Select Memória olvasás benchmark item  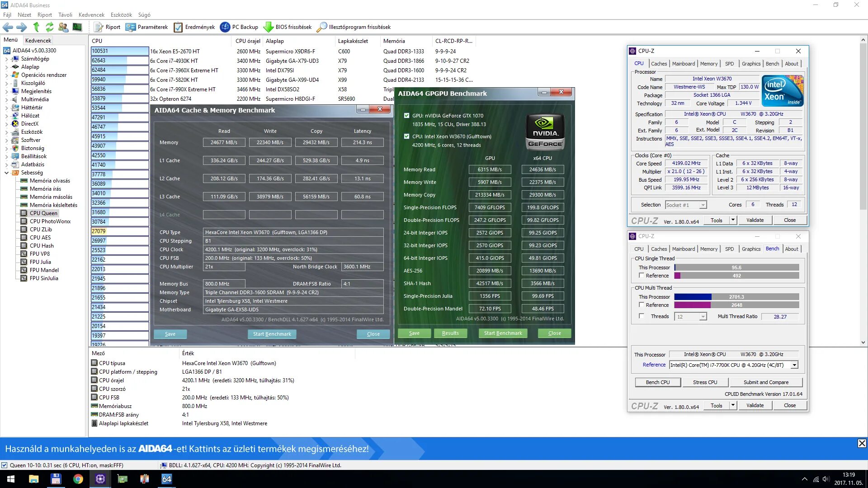(50, 181)
